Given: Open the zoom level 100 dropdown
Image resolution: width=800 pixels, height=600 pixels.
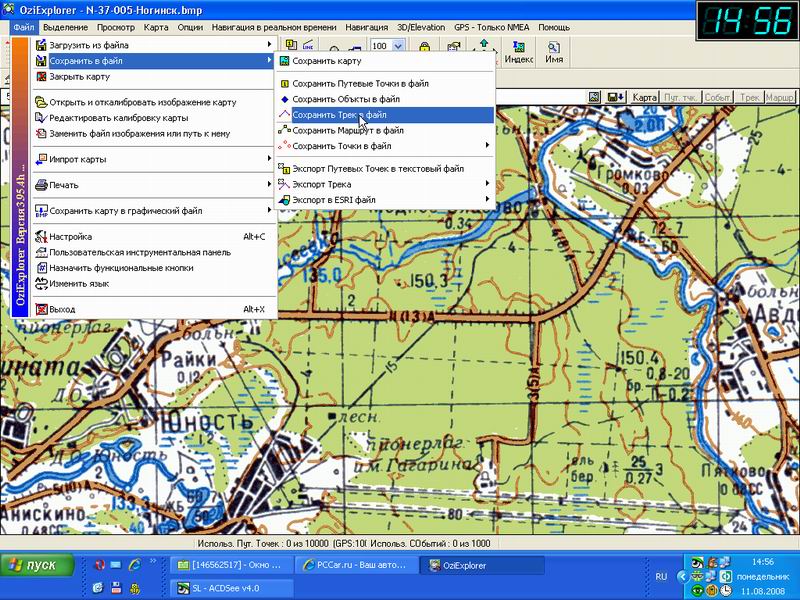Looking at the screenshot, I should pyautogui.click(x=399, y=46).
